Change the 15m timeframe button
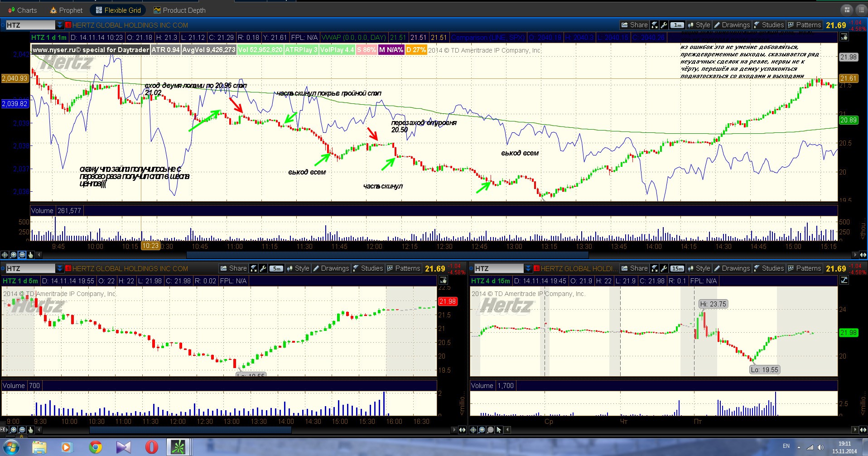Image resolution: width=868 pixels, height=456 pixels. [x=677, y=268]
